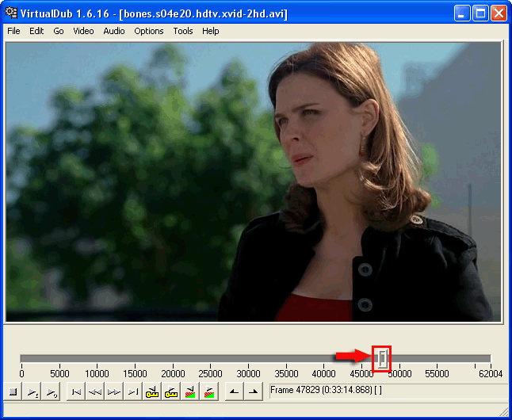The height and width of the screenshot is (420, 512).
Task: Start input playback from toolbar
Action: coord(32,391)
